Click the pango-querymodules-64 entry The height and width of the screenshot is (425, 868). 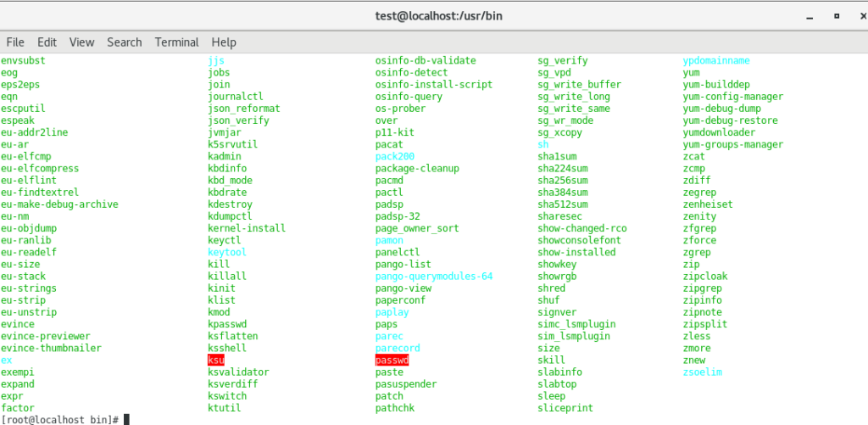click(434, 276)
